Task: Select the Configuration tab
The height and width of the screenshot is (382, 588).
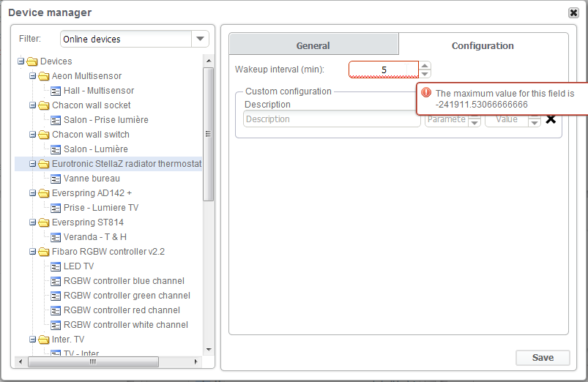Action: (x=483, y=45)
